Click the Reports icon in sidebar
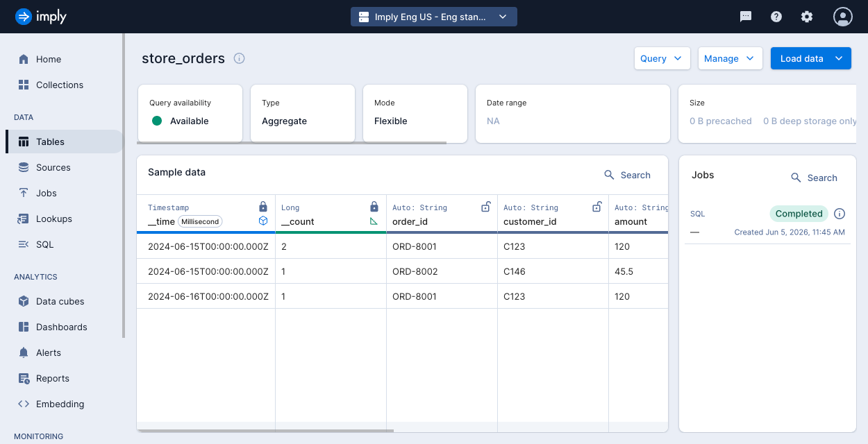 point(24,378)
